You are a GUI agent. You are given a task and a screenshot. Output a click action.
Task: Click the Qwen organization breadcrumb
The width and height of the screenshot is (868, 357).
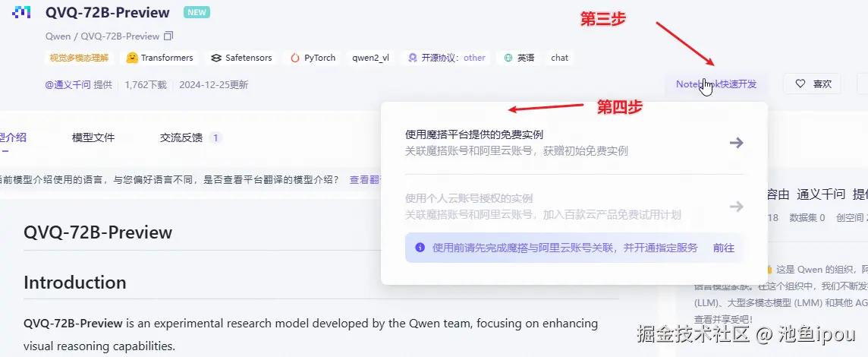[58, 36]
